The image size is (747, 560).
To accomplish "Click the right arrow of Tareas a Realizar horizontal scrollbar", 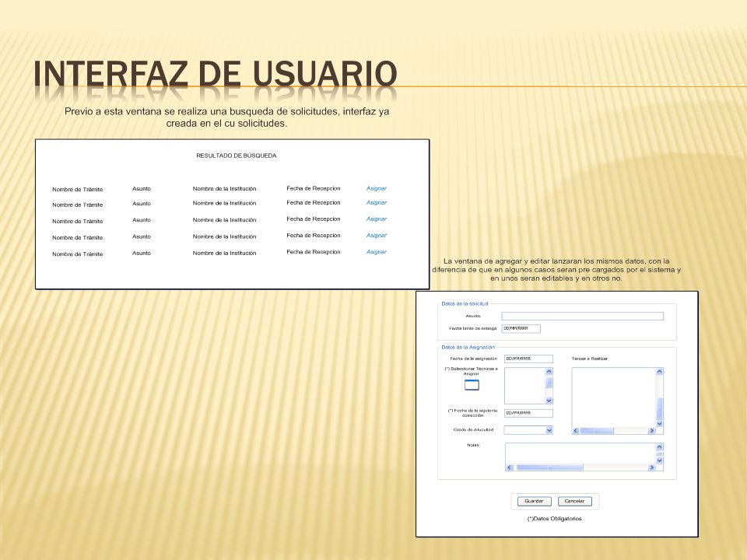I will tap(652, 431).
